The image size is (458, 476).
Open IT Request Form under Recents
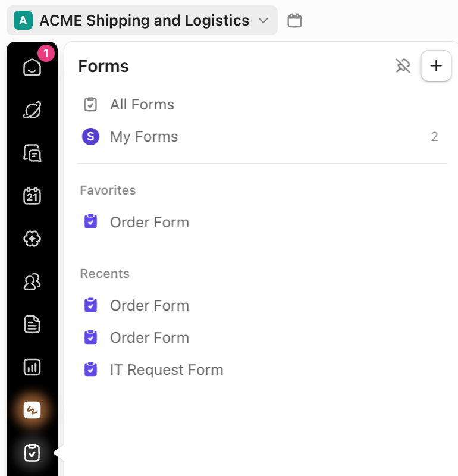(x=166, y=369)
